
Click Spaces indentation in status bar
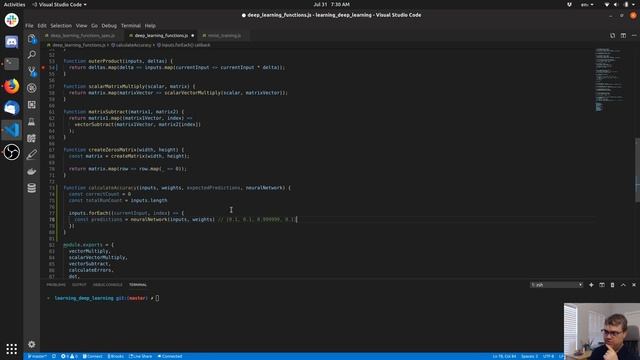[x=529, y=356]
